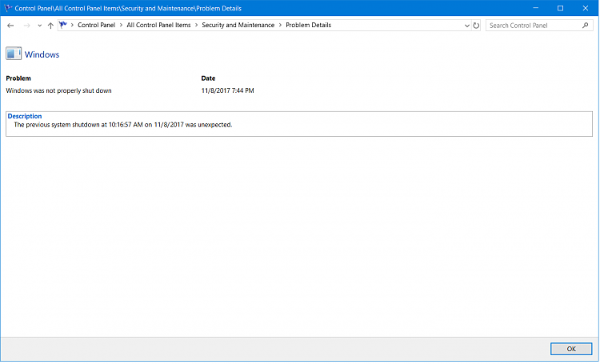Maximize the Problem Details window
Viewport: 600px width, 364px height.
(560, 8)
